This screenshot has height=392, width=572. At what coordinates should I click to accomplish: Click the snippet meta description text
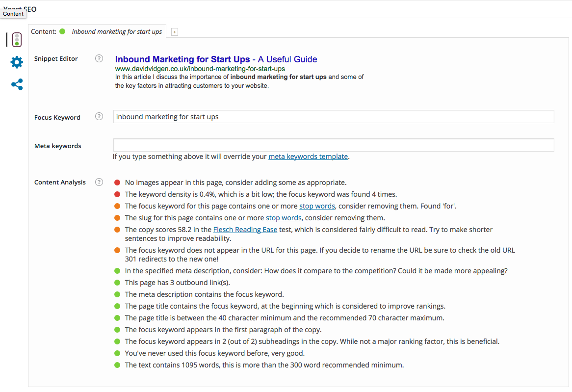click(x=240, y=81)
